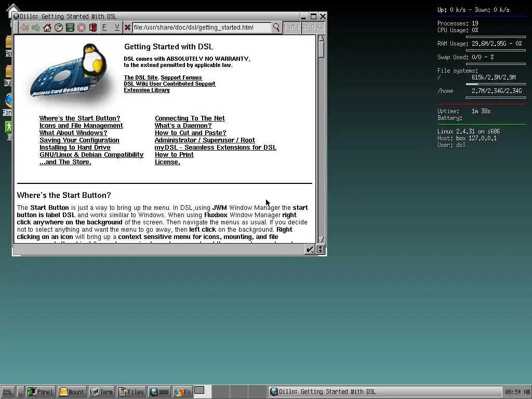Click the 'User: dsl' monitor entry
The width and height of the screenshot is (532, 399).
coord(451,145)
